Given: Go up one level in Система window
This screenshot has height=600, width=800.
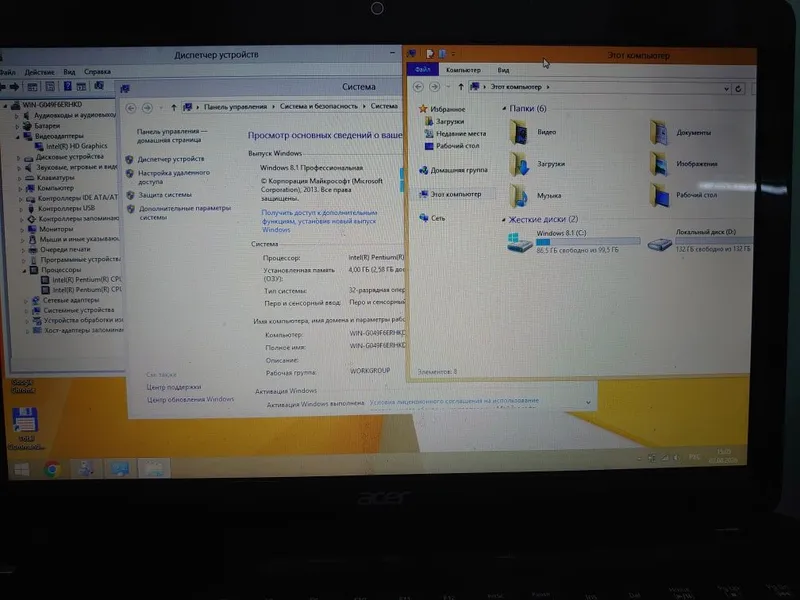Looking at the screenshot, I should [x=173, y=107].
